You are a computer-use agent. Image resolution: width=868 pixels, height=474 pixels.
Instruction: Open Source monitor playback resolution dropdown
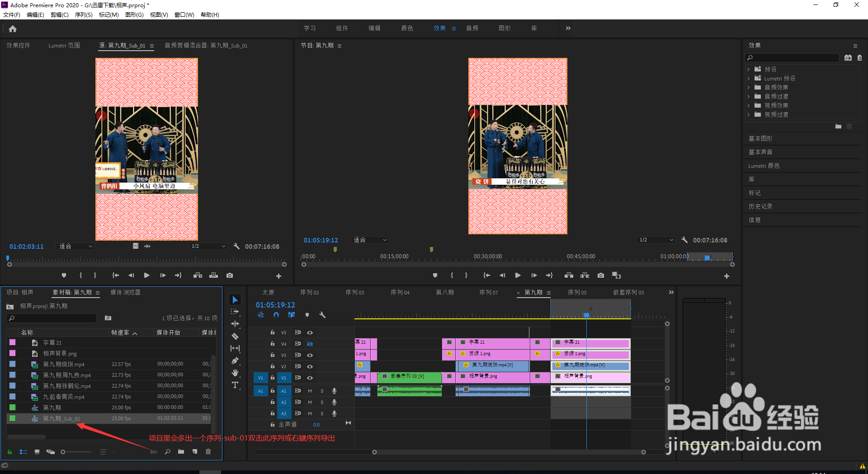208,246
